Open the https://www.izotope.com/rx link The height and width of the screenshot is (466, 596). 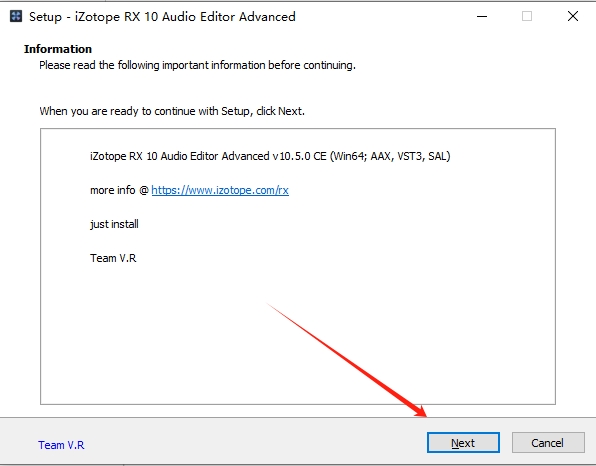click(220, 190)
